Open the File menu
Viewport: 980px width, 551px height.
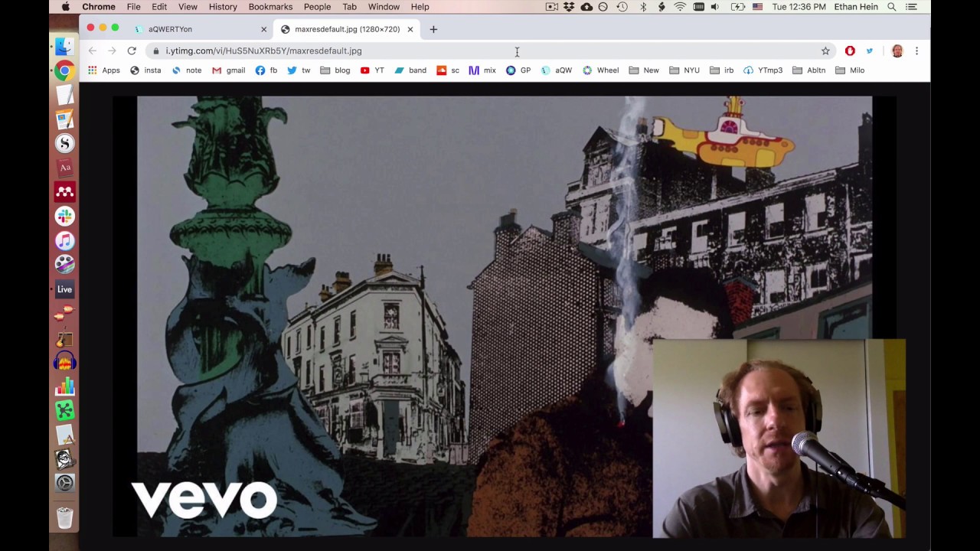pyautogui.click(x=134, y=7)
